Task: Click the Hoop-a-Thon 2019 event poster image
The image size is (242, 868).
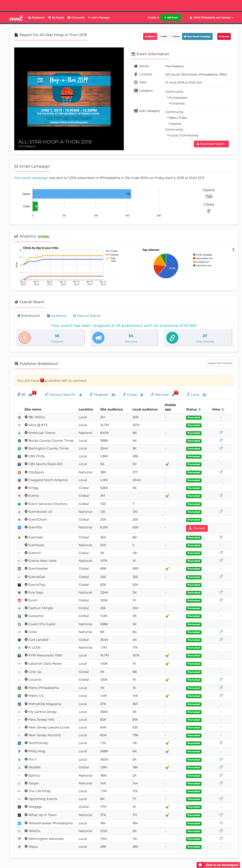Action: pyautogui.click(x=69, y=99)
